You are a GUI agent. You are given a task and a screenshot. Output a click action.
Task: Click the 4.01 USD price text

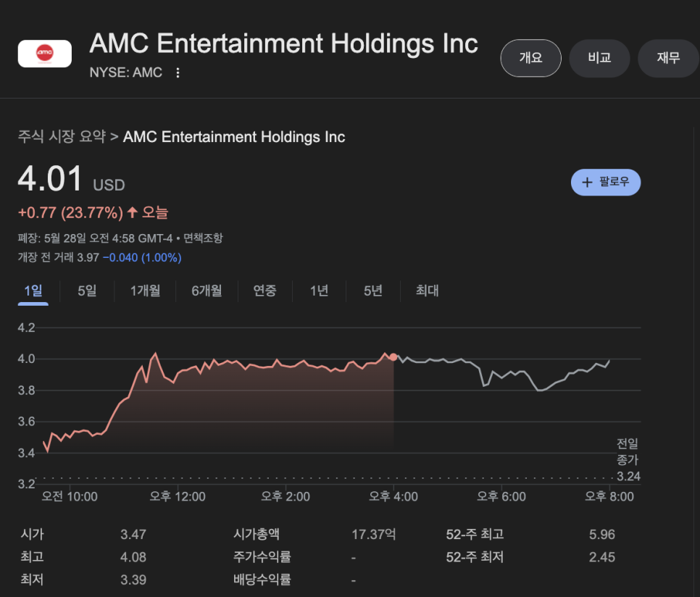[72, 179]
